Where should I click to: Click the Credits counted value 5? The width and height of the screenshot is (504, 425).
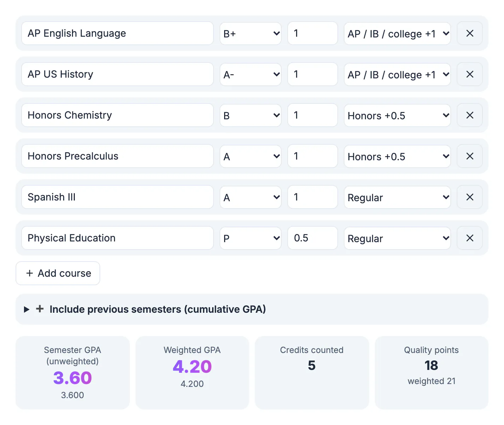[312, 365]
